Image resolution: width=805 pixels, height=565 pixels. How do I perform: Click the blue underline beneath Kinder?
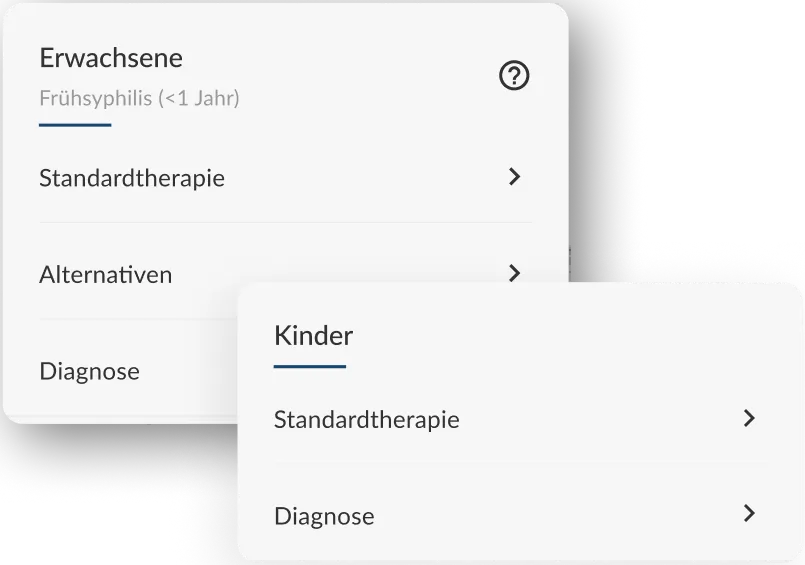coord(309,366)
